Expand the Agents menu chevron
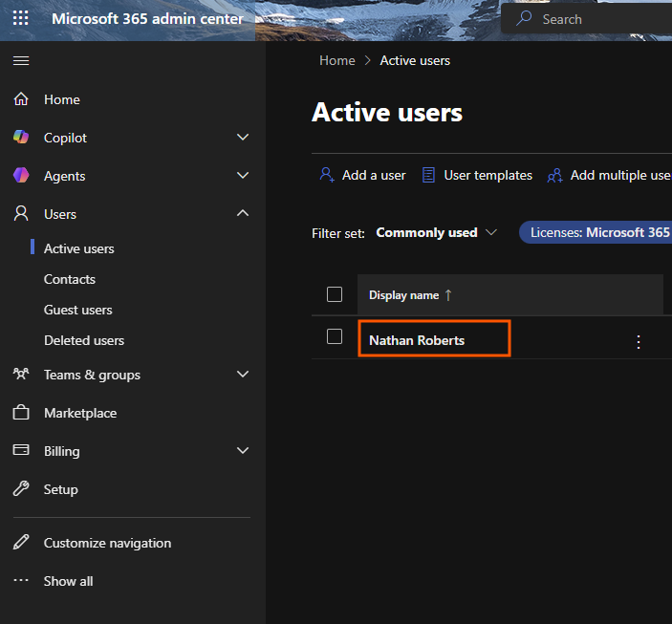Screen dimensions: 672x624 click(x=243, y=175)
